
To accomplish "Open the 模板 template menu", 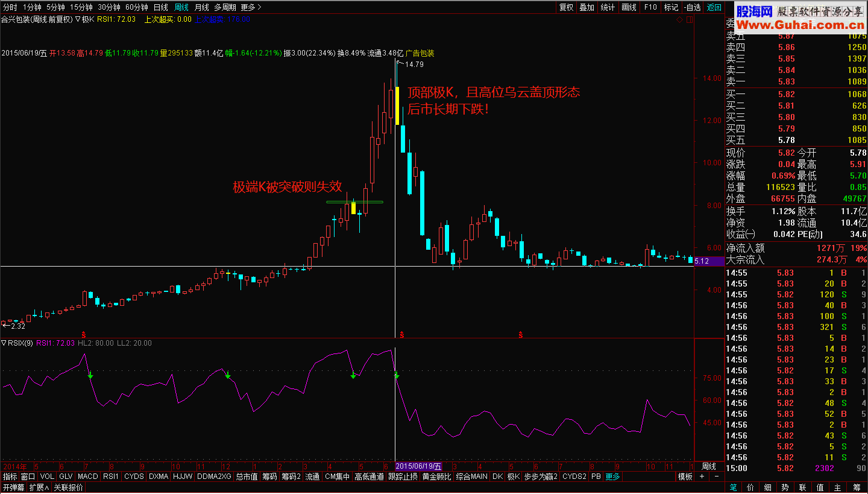I will [685, 477].
